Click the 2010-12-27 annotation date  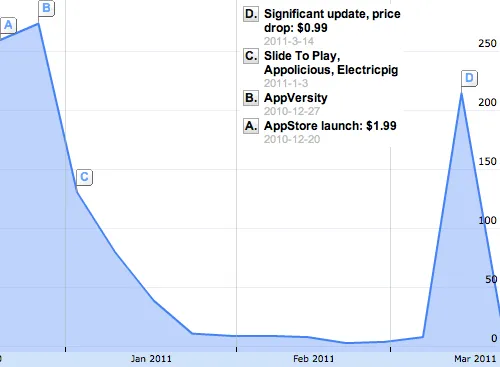[292, 111]
